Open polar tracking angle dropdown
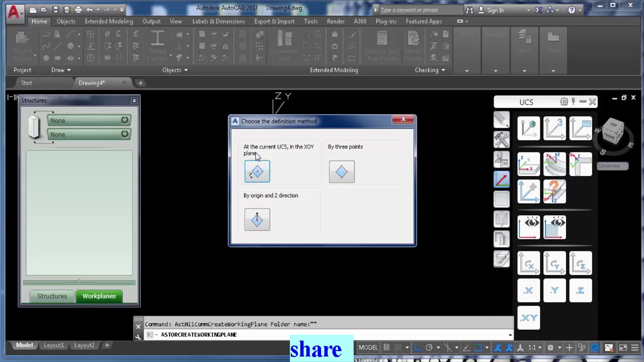This screenshot has width=644, height=362. pos(438,347)
